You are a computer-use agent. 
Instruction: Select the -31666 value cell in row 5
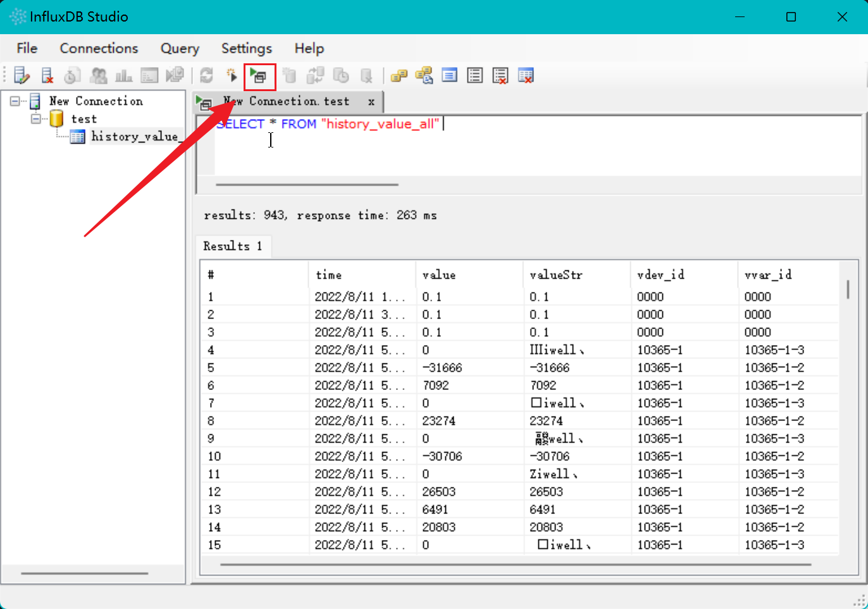(470, 367)
